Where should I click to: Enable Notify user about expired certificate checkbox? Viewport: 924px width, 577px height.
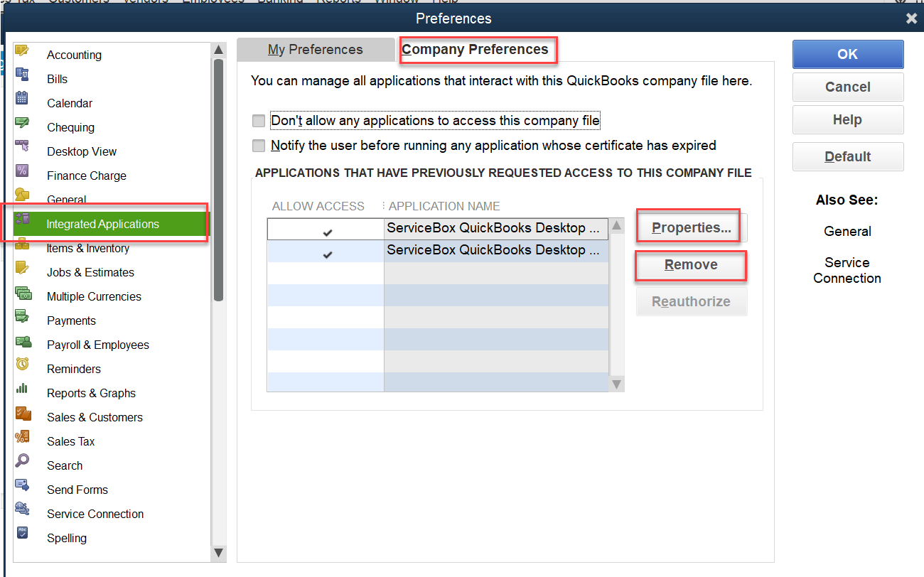point(259,146)
